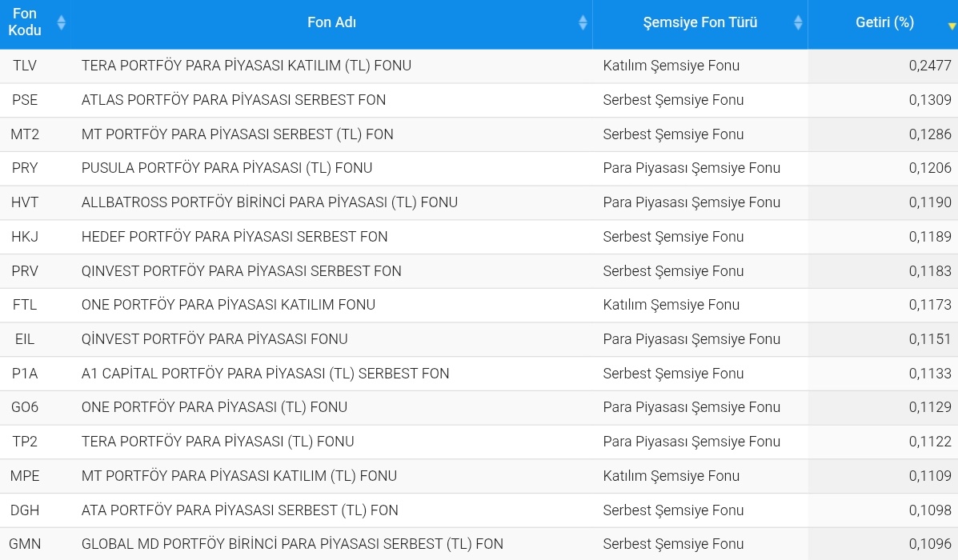Open PUSULA PORTFÖY PARA PİYASASI (TL) FONU

click(226, 168)
